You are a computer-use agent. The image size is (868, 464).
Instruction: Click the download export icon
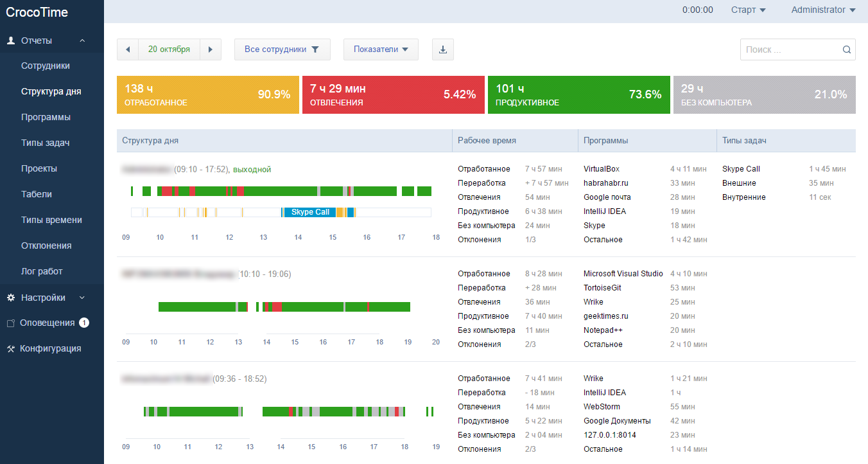pyautogui.click(x=443, y=49)
